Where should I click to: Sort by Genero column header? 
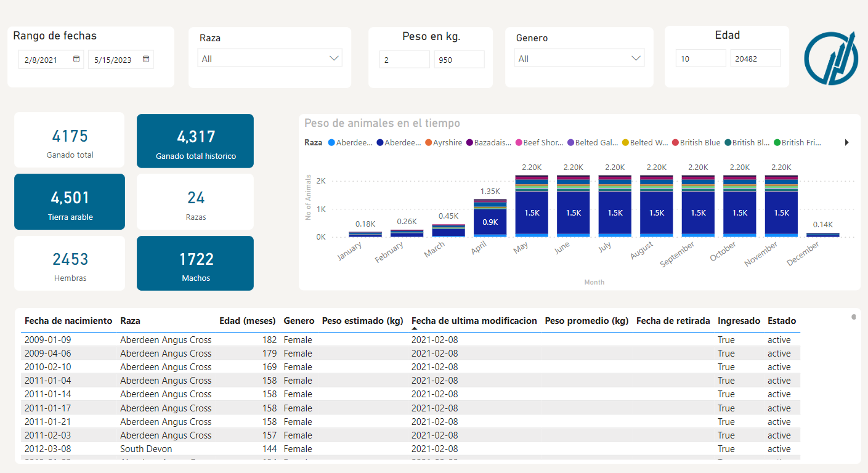pyautogui.click(x=299, y=320)
